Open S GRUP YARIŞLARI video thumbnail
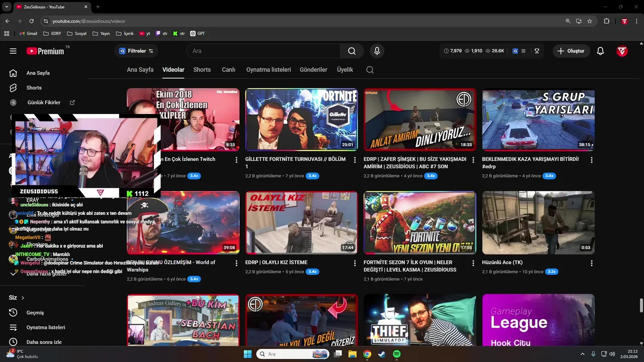This screenshot has height=362, width=644. pos(538,120)
